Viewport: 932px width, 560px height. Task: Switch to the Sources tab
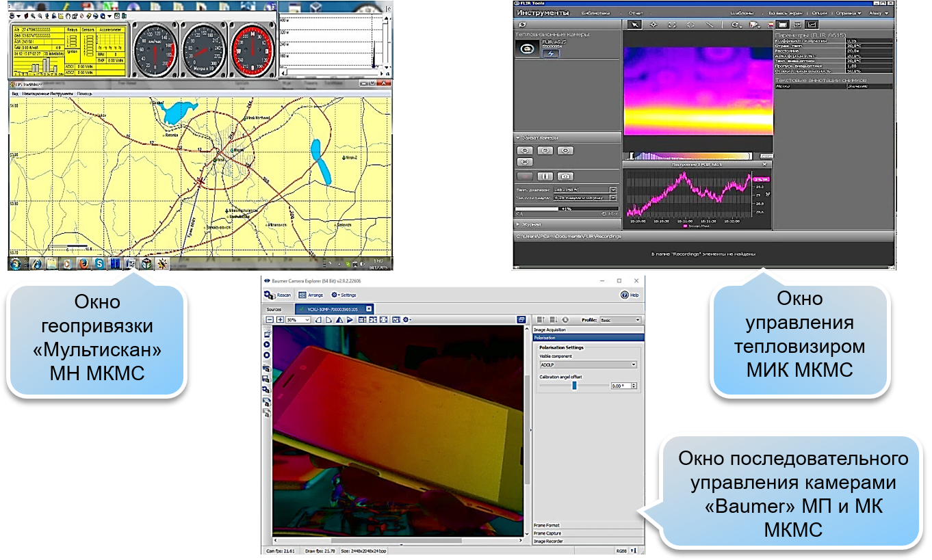pyautogui.click(x=274, y=309)
